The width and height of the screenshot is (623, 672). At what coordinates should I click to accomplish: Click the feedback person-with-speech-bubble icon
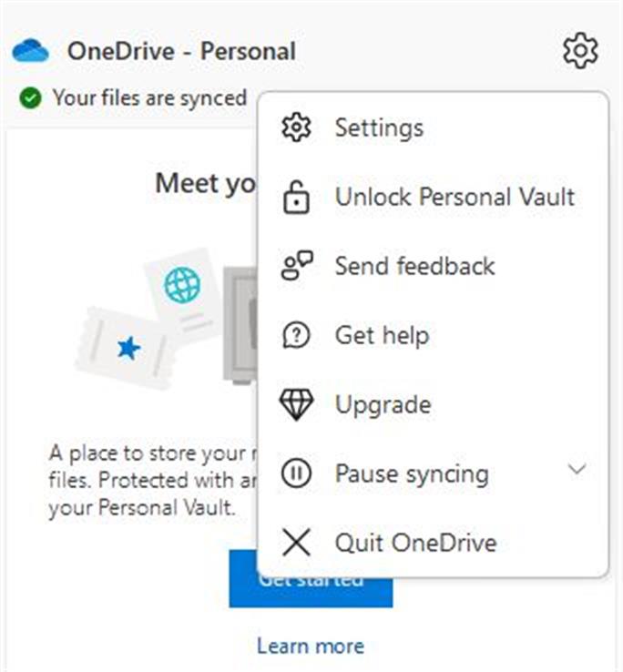coord(296,266)
